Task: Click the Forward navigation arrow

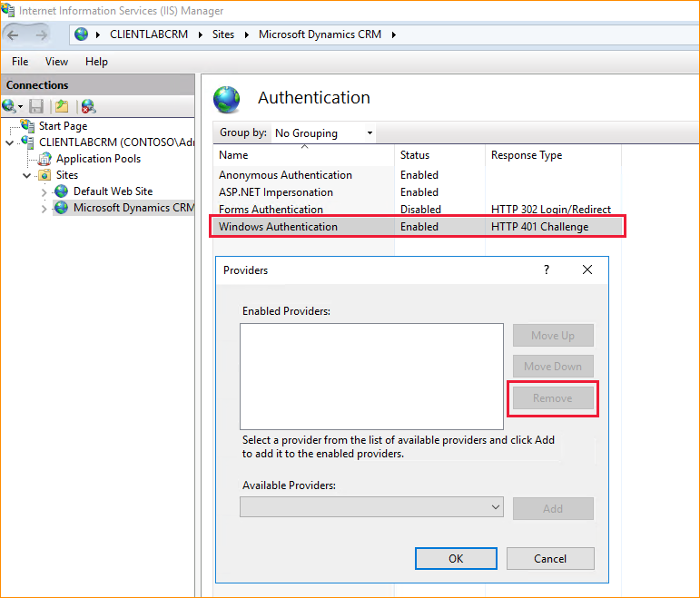Action: coord(41,34)
